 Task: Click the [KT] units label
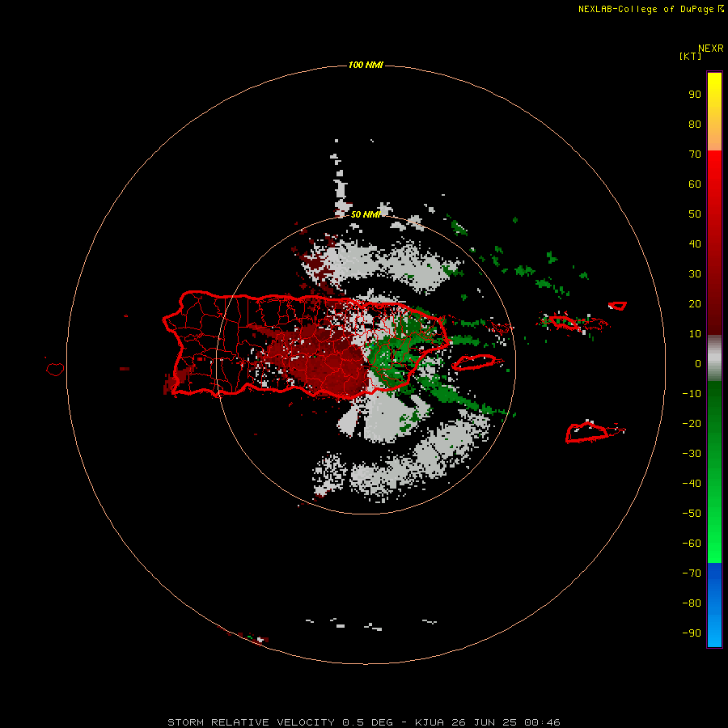(690, 56)
